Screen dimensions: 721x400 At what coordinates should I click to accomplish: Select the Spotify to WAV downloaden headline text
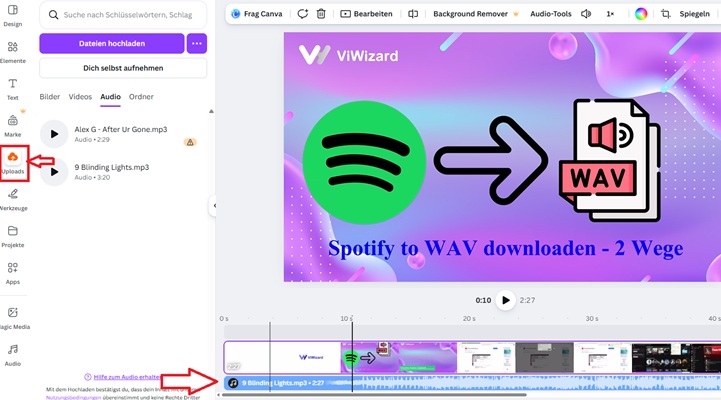click(x=505, y=249)
